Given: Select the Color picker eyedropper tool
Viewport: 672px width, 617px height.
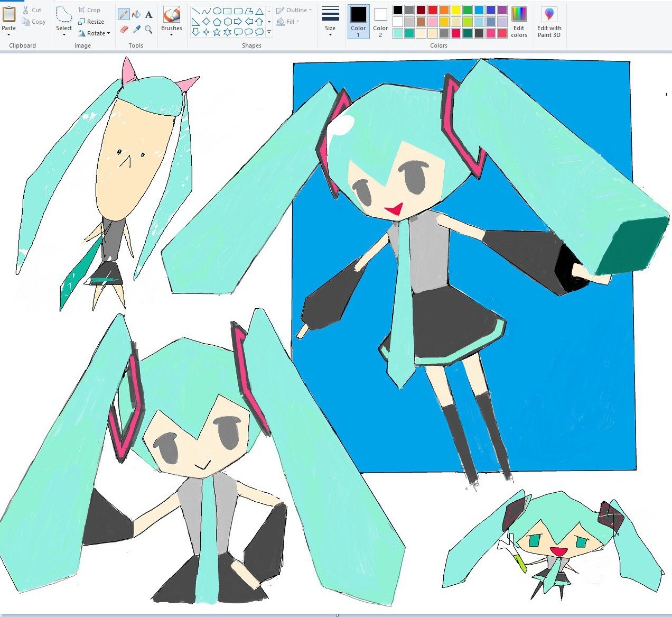Looking at the screenshot, I should (x=136, y=30).
